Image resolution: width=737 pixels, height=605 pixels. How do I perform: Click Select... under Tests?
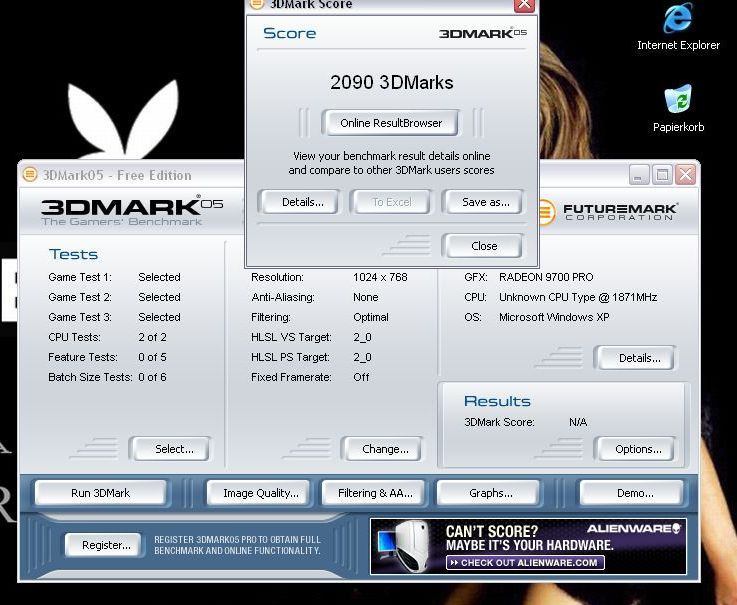click(x=172, y=449)
